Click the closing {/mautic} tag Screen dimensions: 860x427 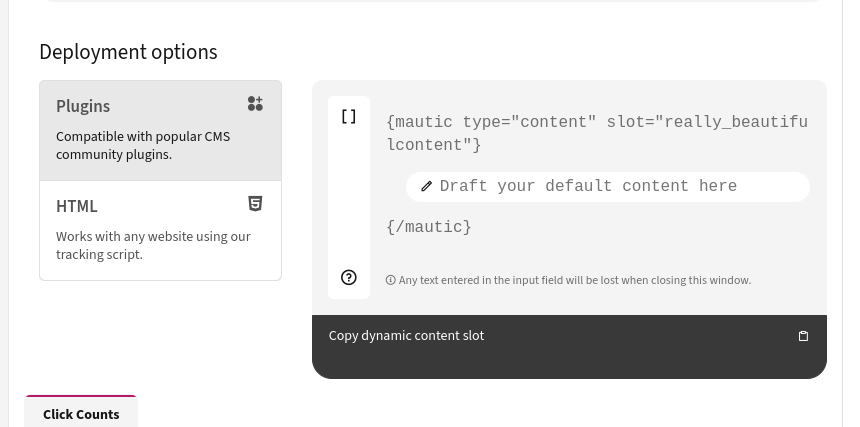[428, 227]
